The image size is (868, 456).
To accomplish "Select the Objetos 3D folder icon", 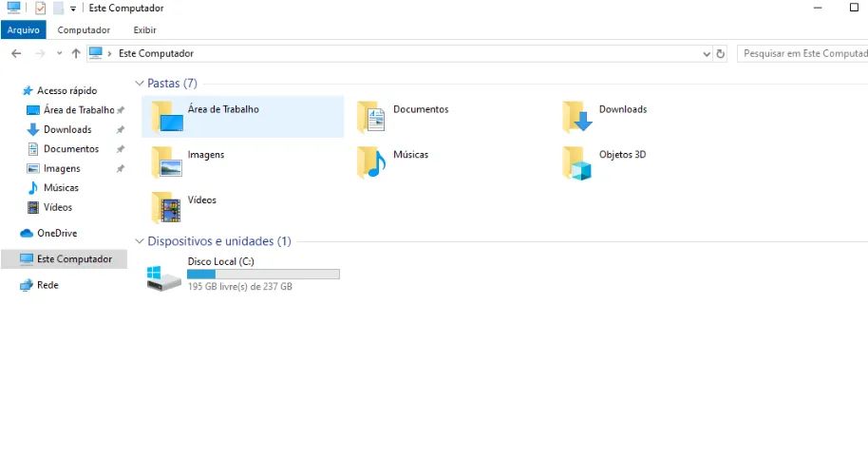I will (x=577, y=163).
